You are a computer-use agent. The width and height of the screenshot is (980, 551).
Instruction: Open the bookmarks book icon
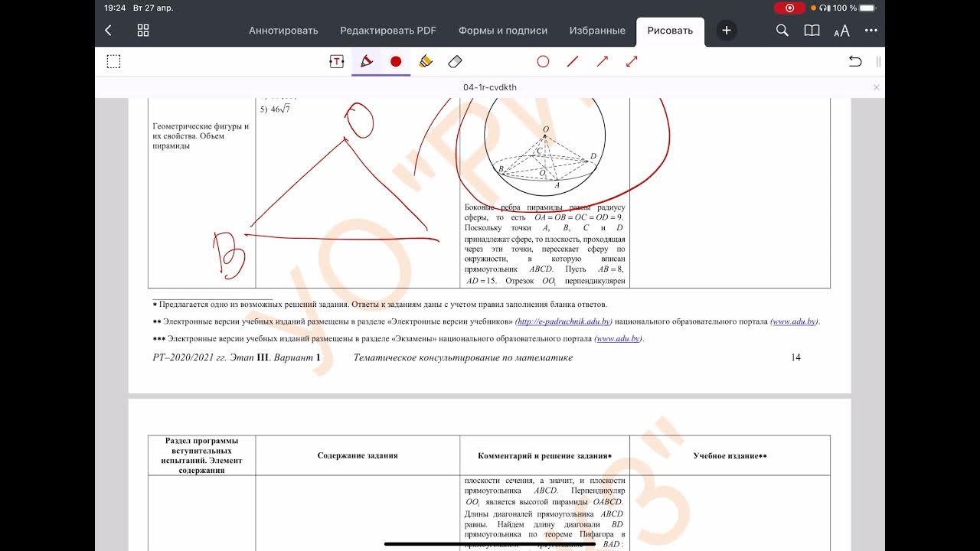point(812,31)
